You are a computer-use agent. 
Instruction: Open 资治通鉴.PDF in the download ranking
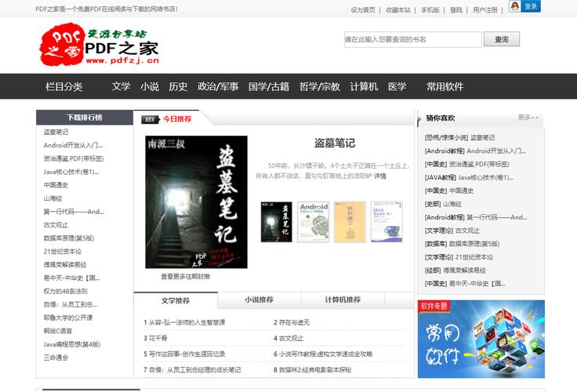[74, 158]
